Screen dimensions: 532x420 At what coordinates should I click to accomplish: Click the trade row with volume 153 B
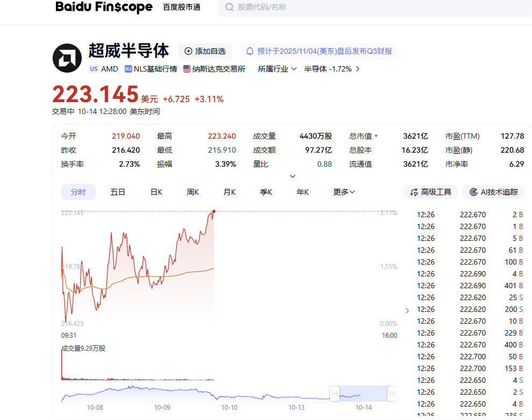pos(470,368)
